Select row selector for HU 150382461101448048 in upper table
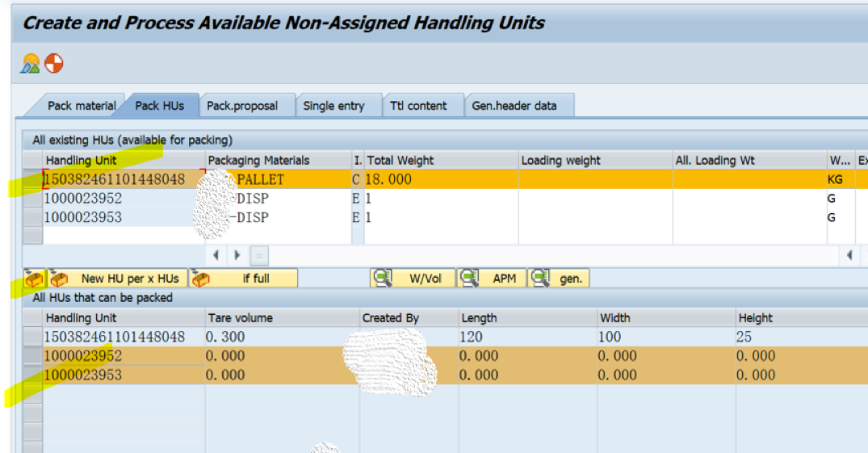Viewport: 868px width, 453px height. click(32, 179)
